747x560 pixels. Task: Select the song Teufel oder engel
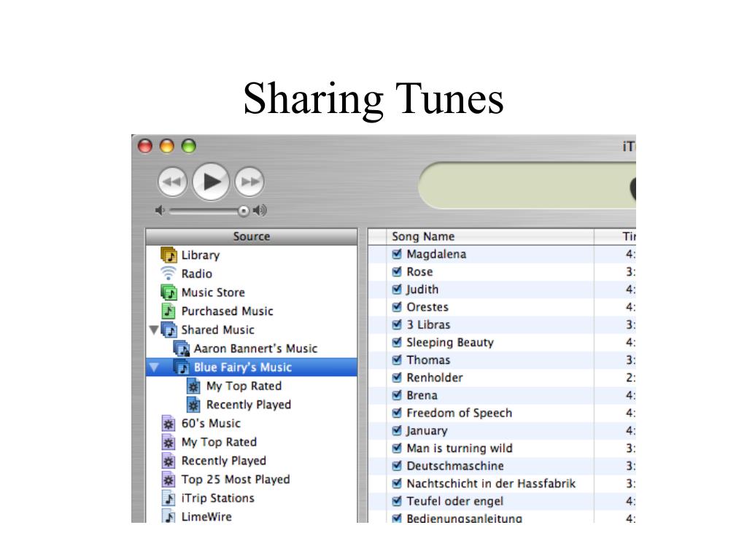click(x=454, y=501)
